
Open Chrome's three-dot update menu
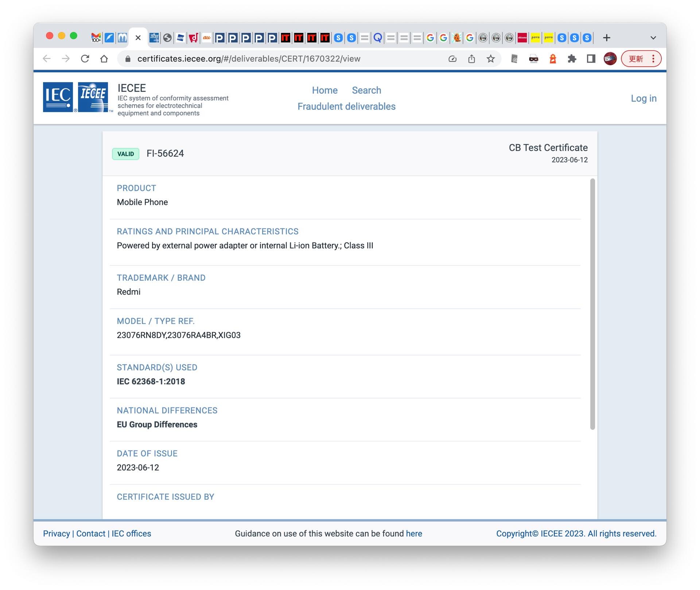[653, 59]
